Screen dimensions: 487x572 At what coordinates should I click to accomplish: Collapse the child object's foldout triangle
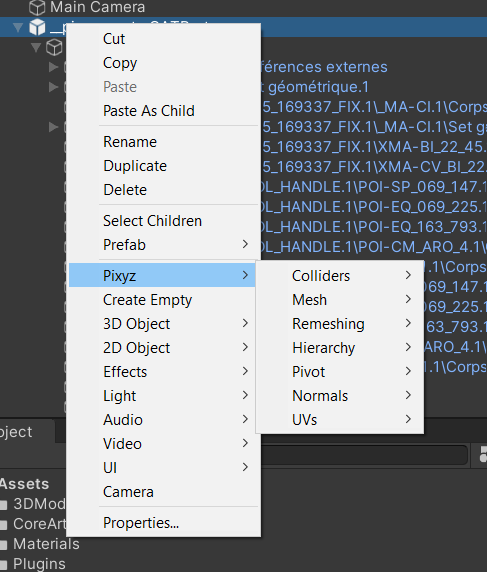click(x=36, y=47)
